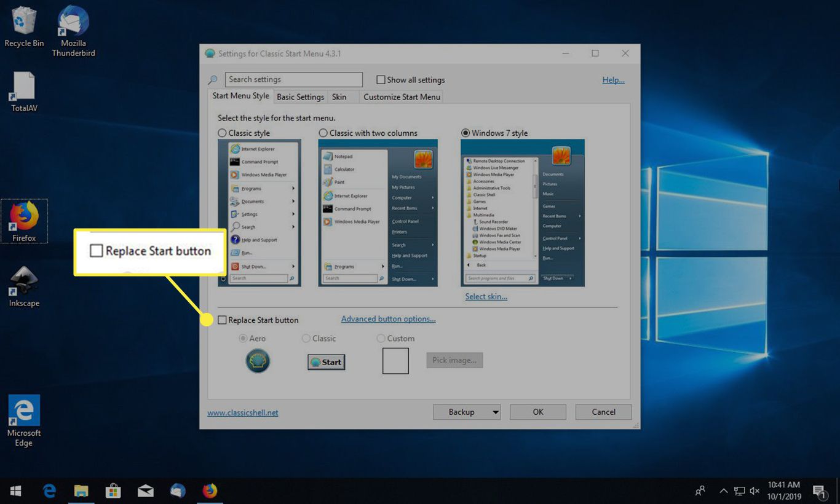
Task: Click muted volume tray icon
Action: pyautogui.click(x=755, y=491)
